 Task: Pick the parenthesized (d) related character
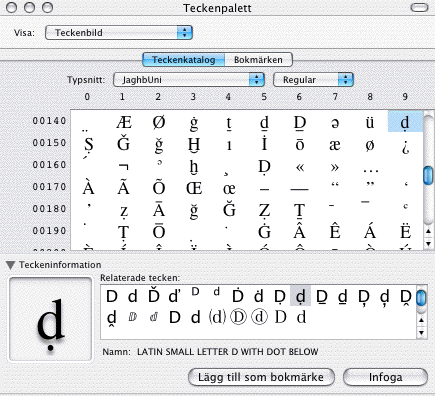point(217,317)
